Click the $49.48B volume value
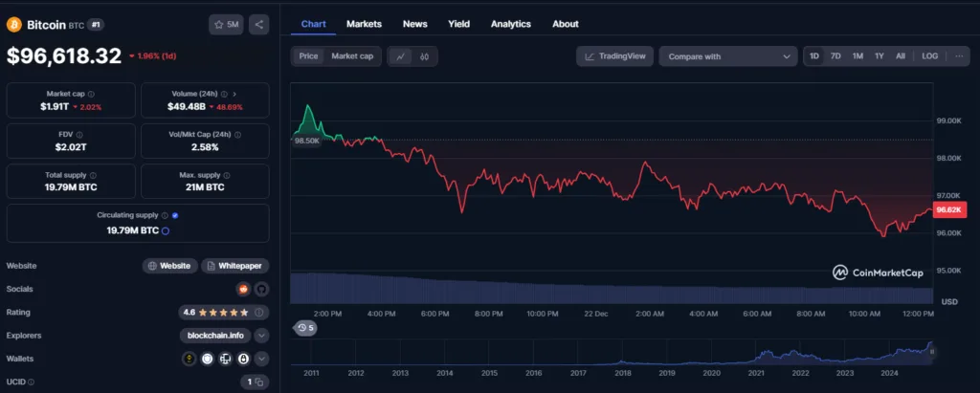980x393 pixels. coord(187,107)
